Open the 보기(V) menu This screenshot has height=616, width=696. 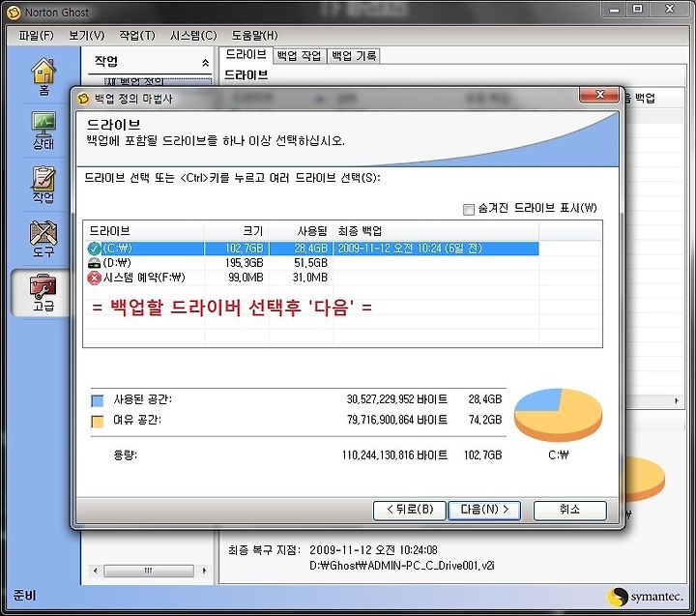coord(87,36)
